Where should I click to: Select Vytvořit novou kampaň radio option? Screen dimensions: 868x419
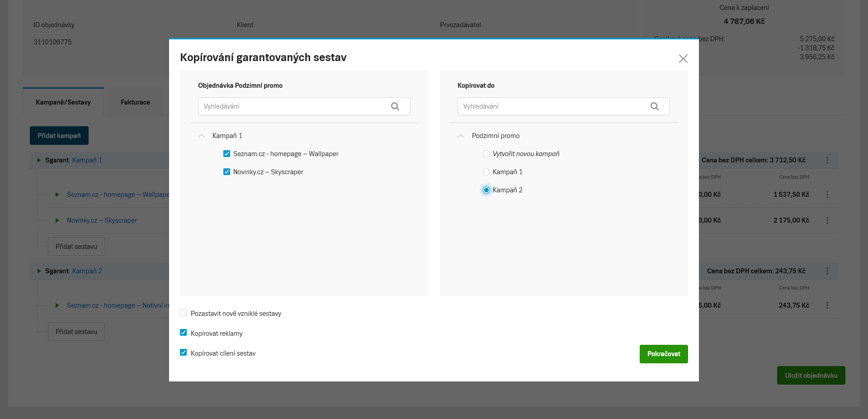[x=486, y=154]
